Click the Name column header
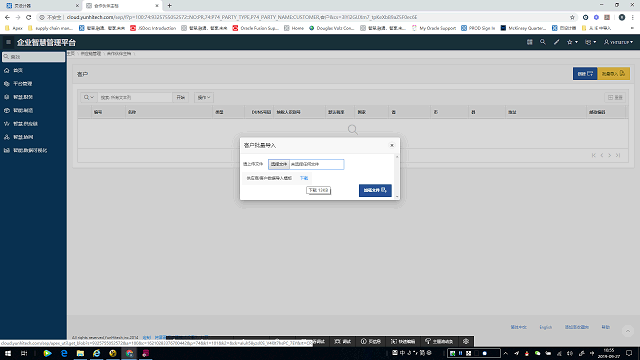This screenshot has width=640, height=360. [132, 112]
